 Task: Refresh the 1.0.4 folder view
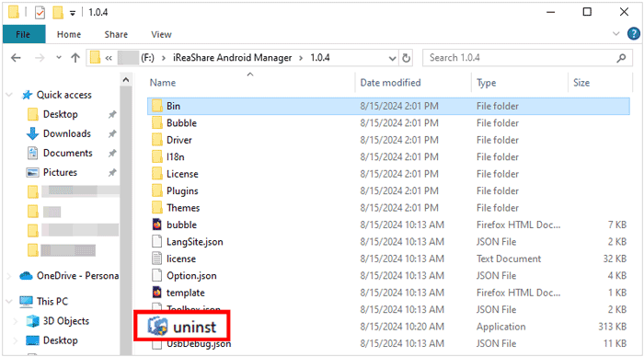(x=407, y=58)
